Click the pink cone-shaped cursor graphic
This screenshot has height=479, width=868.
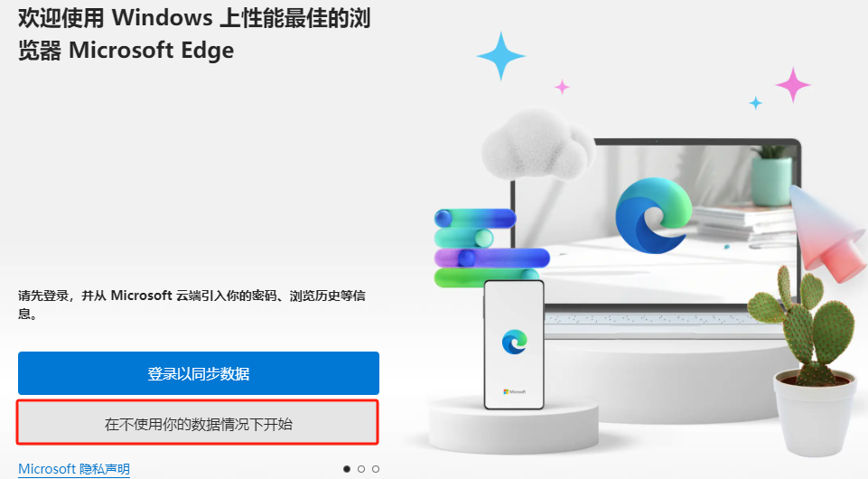[x=827, y=232]
